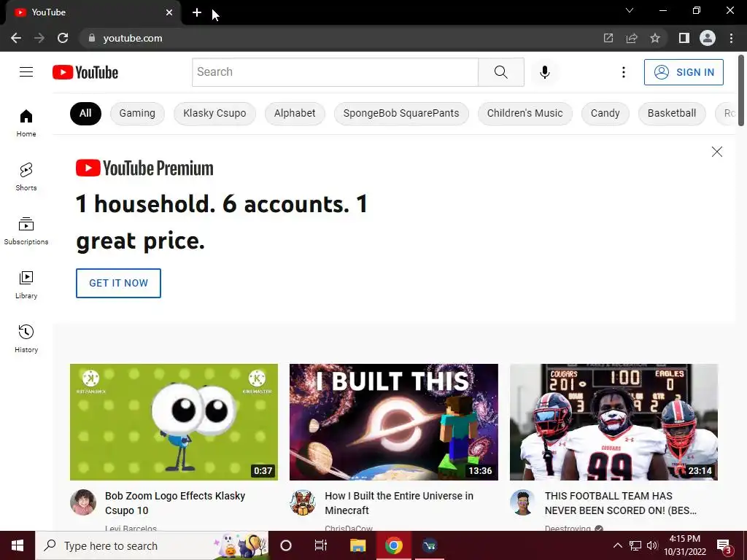Open network status tray icon

(x=635, y=545)
